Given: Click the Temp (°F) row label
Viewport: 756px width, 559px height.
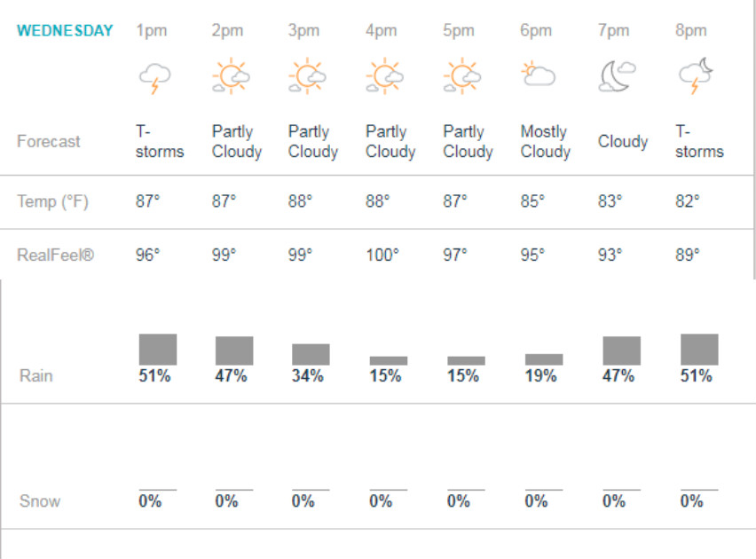Looking at the screenshot, I should (x=52, y=201).
